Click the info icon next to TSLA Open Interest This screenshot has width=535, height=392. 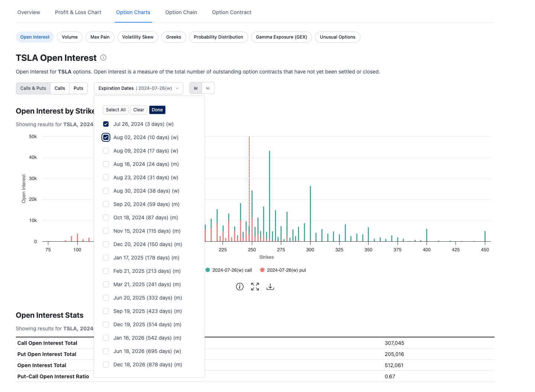pyautogui.click(x=103, y=58)
